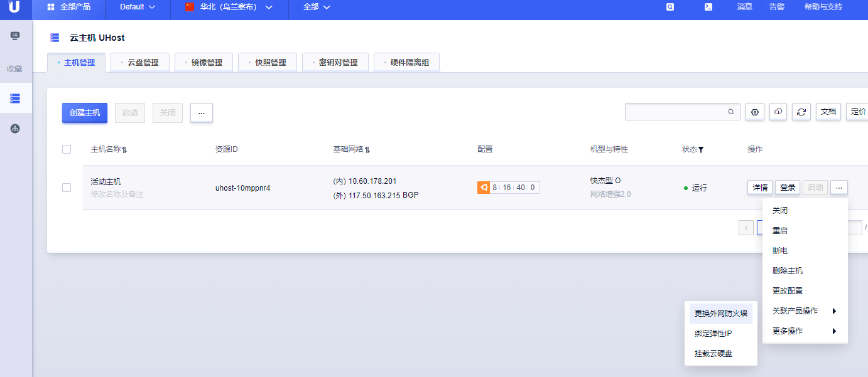Click the 创建主机 button

85,112
